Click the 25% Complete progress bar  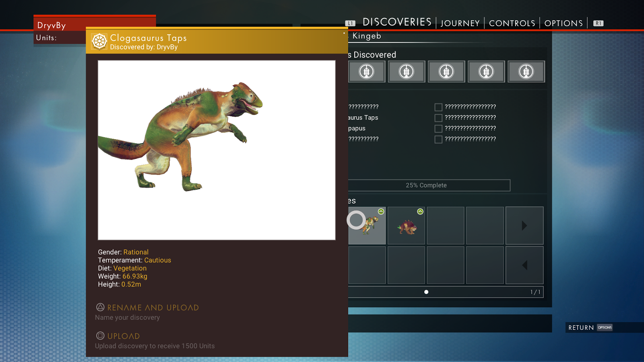[429, 185]
